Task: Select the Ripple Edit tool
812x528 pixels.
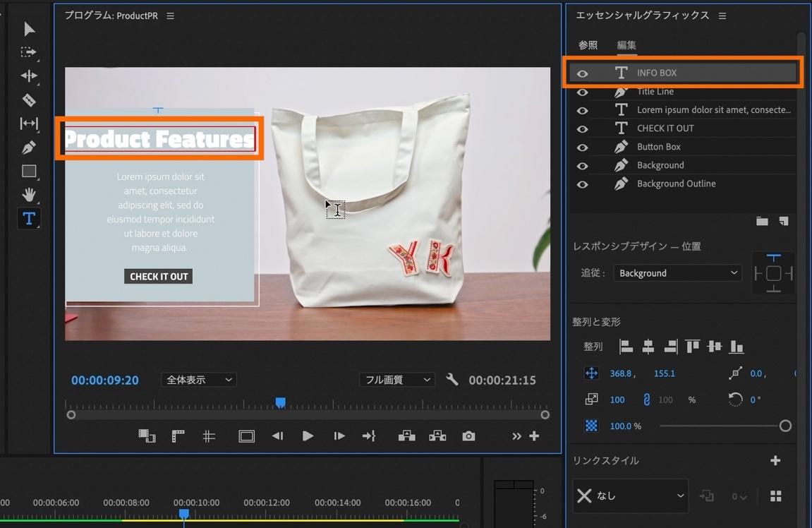Action: [28, 76]
